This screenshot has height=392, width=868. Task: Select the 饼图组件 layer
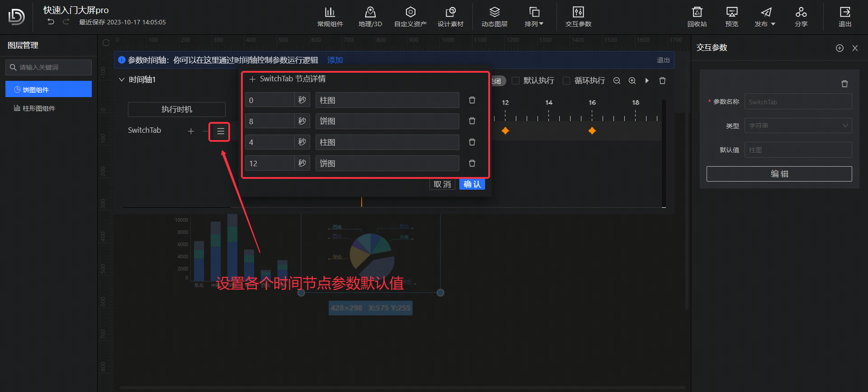click(x=48, y=89)
